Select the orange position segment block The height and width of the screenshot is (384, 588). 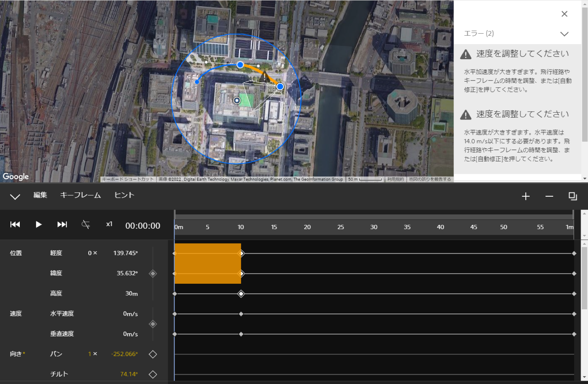pyautogui.click(x=208, y=264)
